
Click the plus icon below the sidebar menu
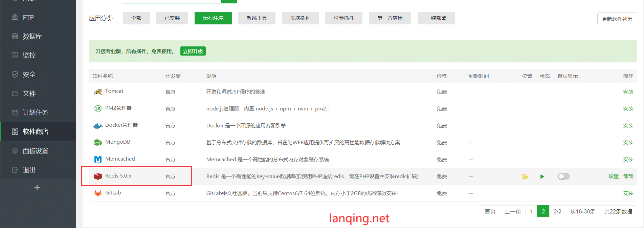(37, 187)
